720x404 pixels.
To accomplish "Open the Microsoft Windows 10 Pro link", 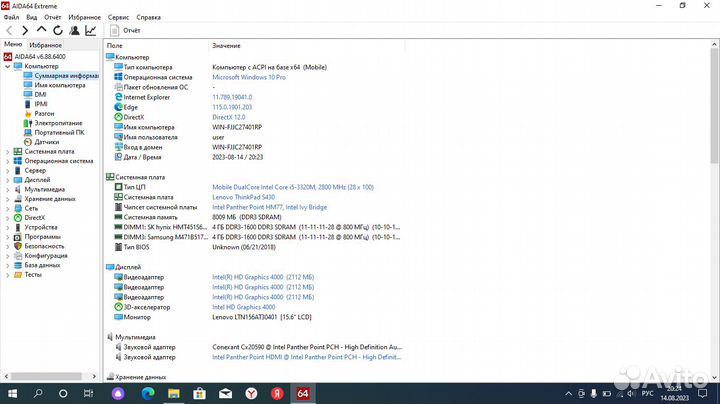I will (249, 77).
